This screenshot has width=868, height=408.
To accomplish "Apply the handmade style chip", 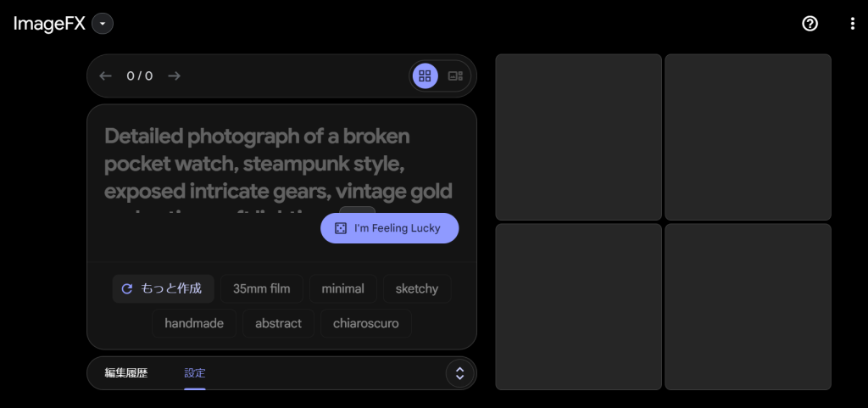I will [x=194, y=323].
